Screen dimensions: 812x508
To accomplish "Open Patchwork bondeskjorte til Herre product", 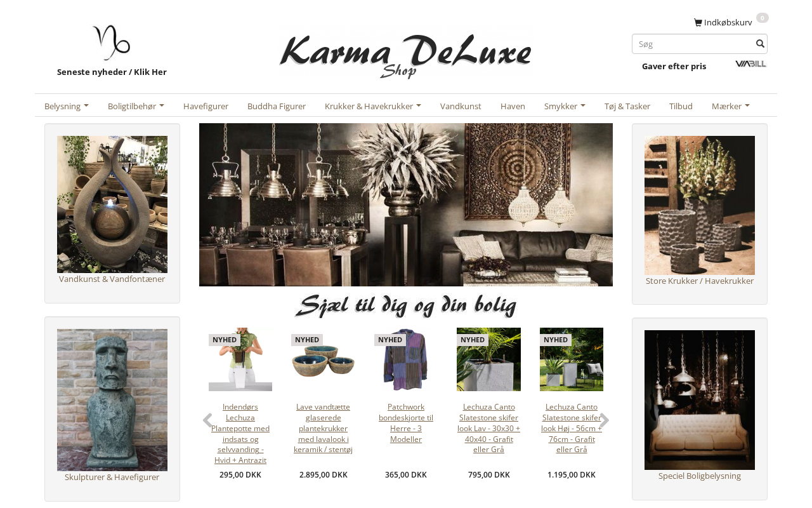I will (x=406, y=423).
